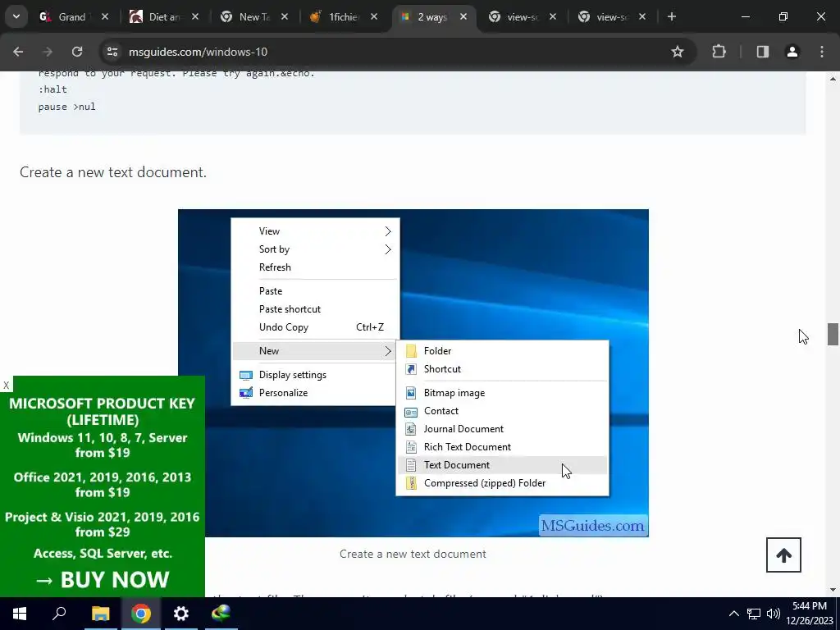This screenshot has width=840, height=630.
Task: Open the globe download manager taskbar icon
Action: coord(221,614)
